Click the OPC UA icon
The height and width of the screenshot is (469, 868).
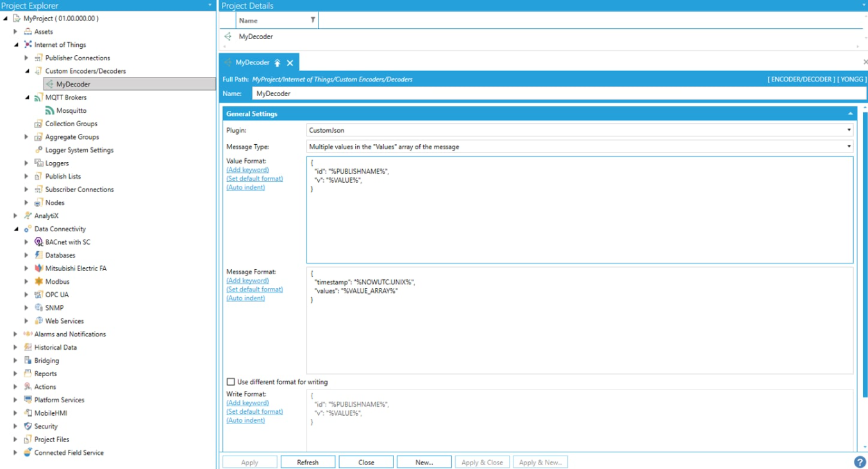[x=38, y=295]
